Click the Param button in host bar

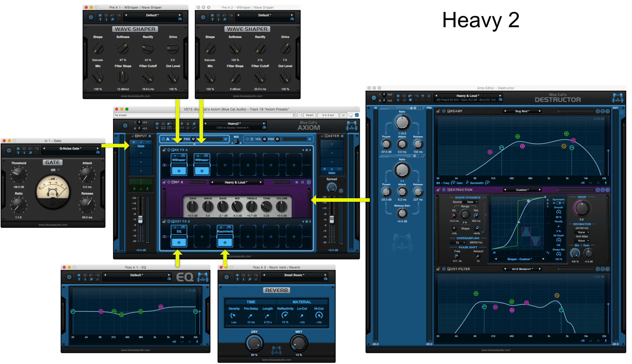tap(309, 115)
